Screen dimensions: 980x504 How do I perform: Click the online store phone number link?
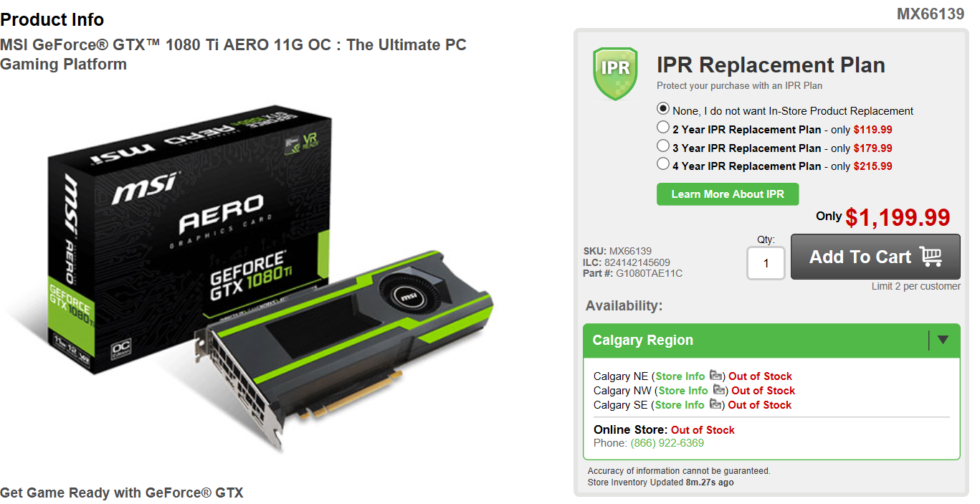click(x=667, y=443)
